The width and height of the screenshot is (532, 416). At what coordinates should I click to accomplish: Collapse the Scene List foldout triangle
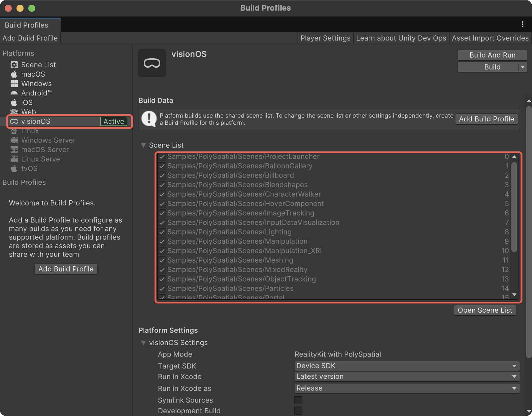[x=143, y=145]
